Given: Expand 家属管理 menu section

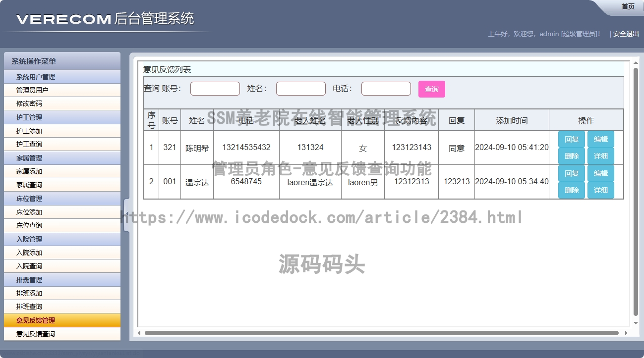Looking at the screenshot, I should pos(62,158).
